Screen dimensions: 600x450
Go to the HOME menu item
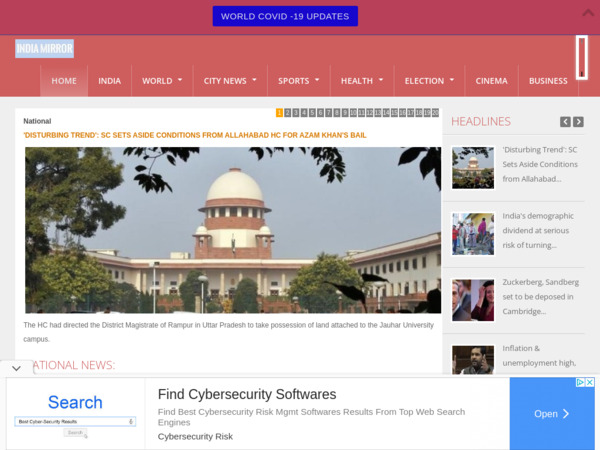64,81
